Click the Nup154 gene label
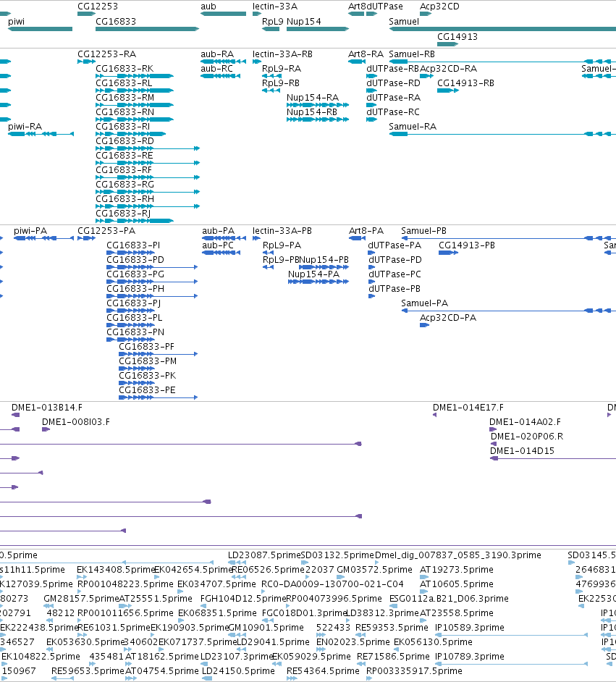This screenshot has height=682, width=616. click(303, 21)
